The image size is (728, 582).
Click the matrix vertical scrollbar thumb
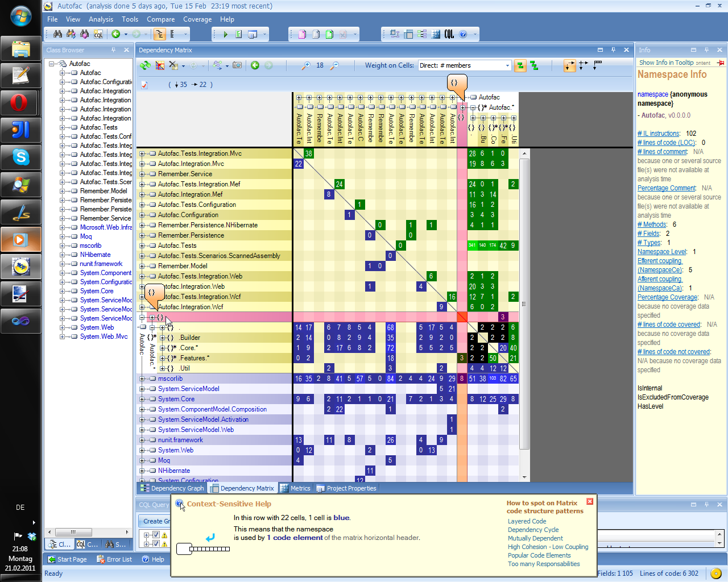pyautogui.click(x=524, y=305)
